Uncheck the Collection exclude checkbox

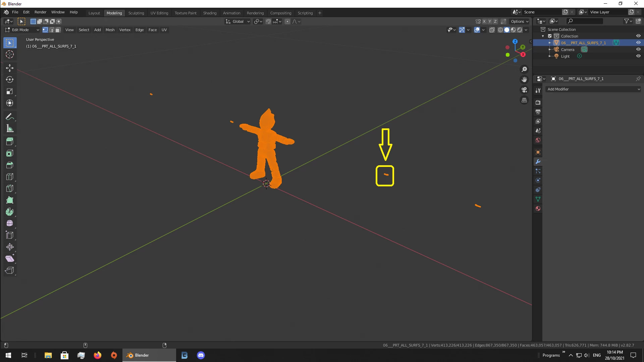click(x=550, y=36)
